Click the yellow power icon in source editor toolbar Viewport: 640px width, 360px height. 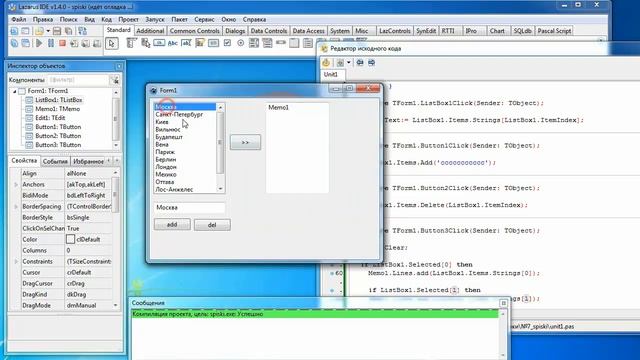pyautogui.click(x=326, y=62)
